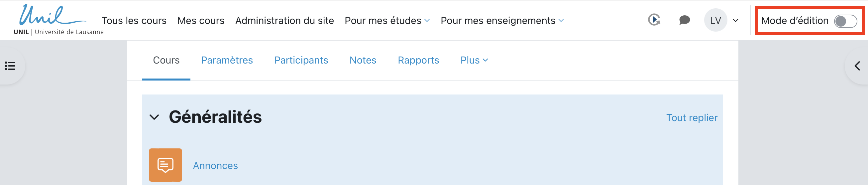Click the Tout replier link
The width and height of the screenshot is (868, 185).
pos(692,117)
